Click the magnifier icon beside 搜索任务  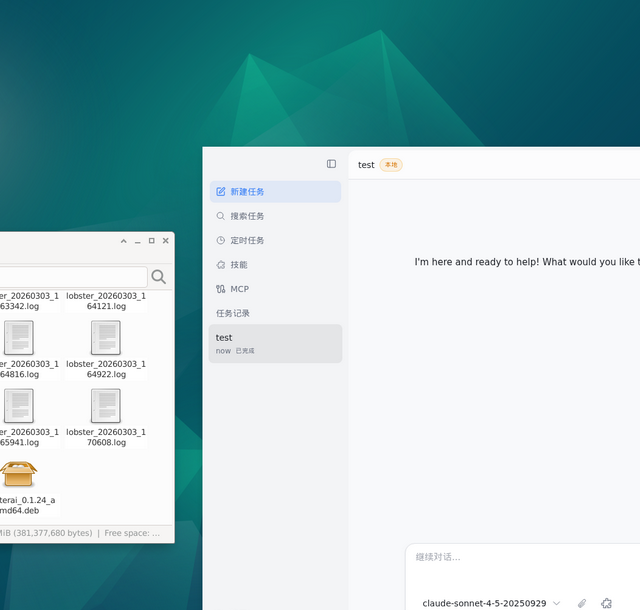click(x=220, y=216)
